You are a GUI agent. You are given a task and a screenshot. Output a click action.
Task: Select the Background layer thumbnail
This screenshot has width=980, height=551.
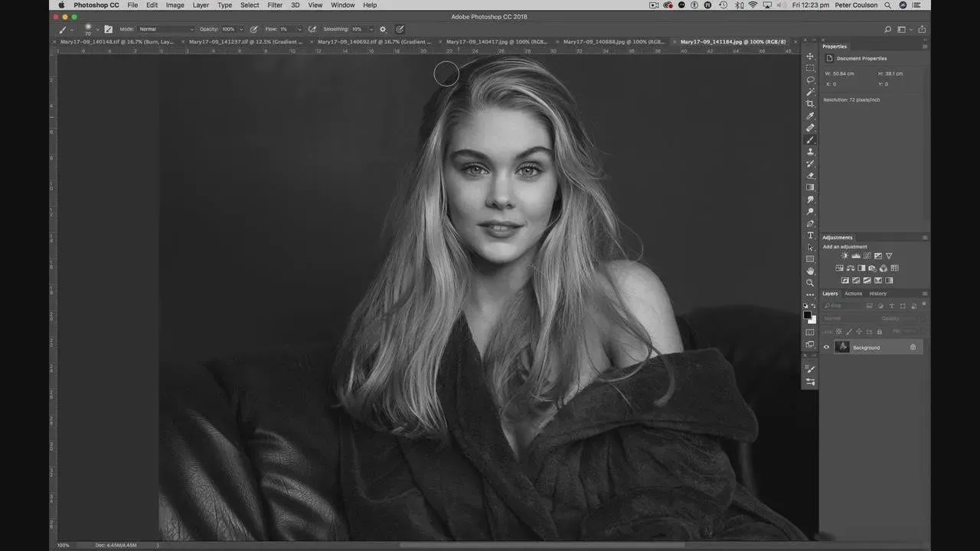click(x=842, y=347)
